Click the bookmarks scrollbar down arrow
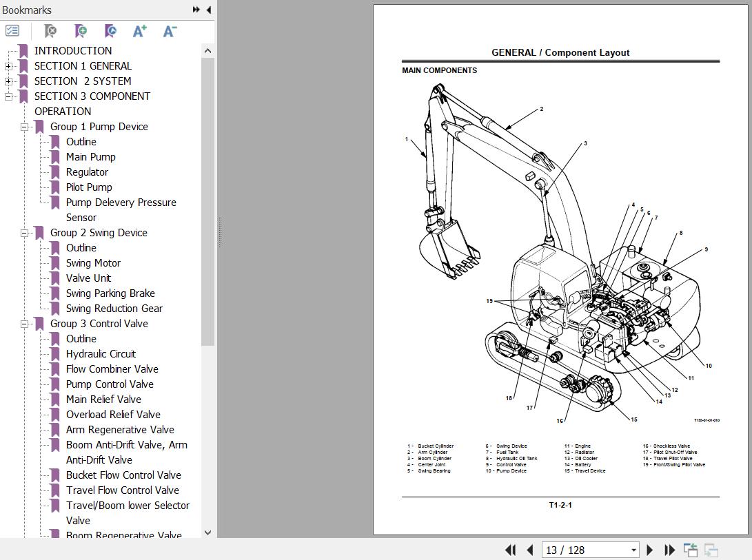 click(208, 532)
